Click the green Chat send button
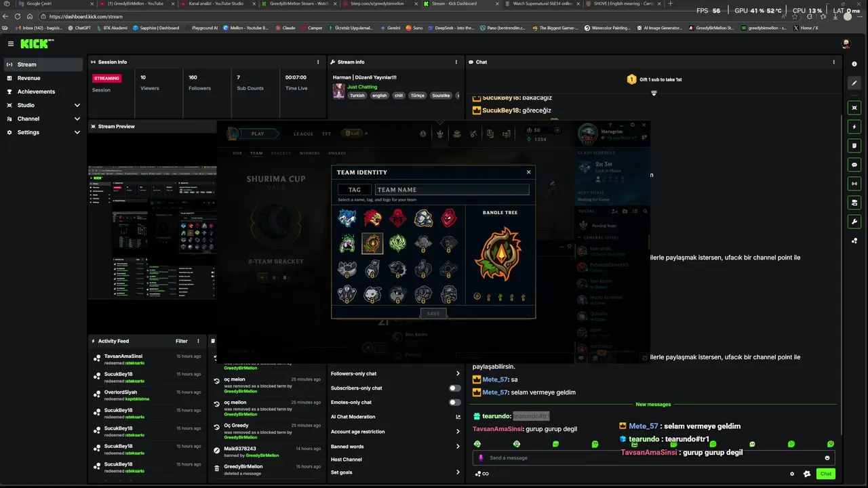Screen dimensions: 868x488 coord(826,474)
